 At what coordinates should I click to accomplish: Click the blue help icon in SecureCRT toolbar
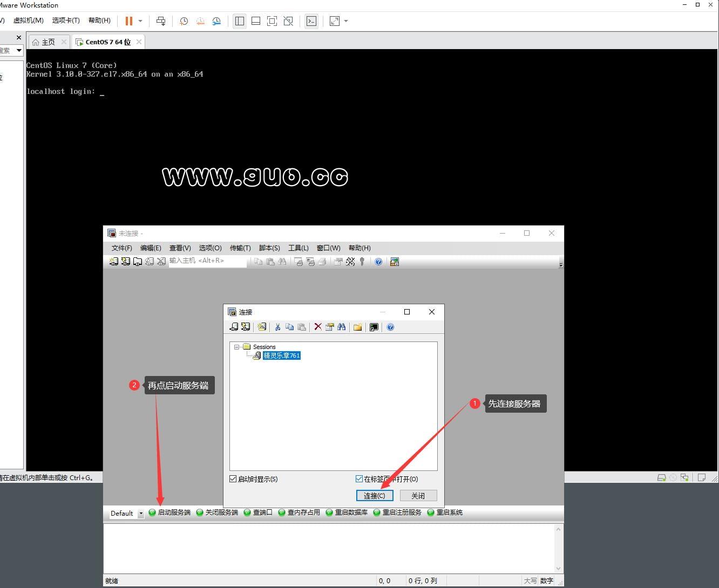(x=378, y=262)
